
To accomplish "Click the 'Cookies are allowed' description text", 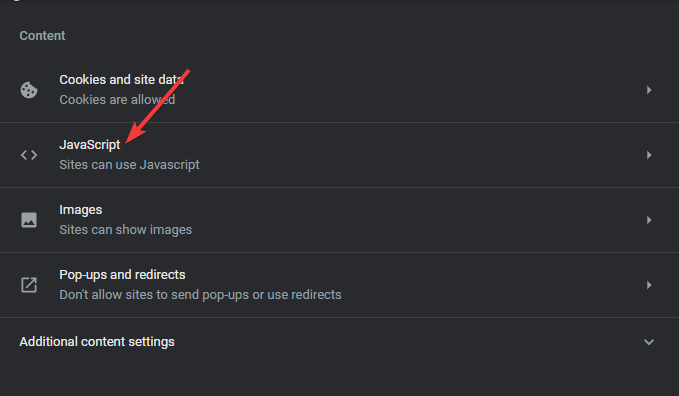I will coord(117,100).
